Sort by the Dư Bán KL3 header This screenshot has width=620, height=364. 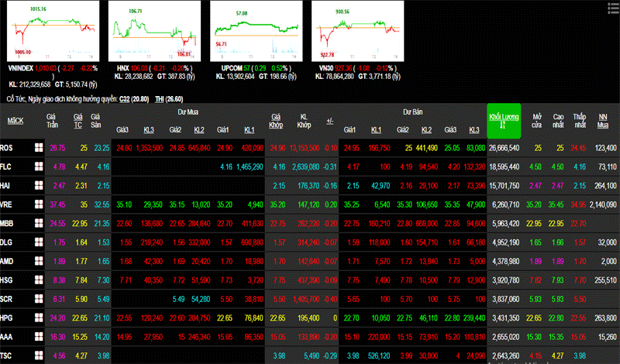tap(474, 130)
